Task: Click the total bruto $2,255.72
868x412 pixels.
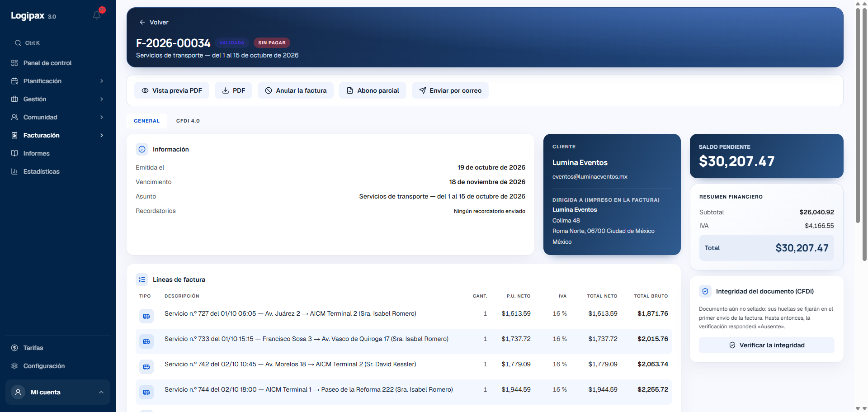Action: click(x=653, y=389)
